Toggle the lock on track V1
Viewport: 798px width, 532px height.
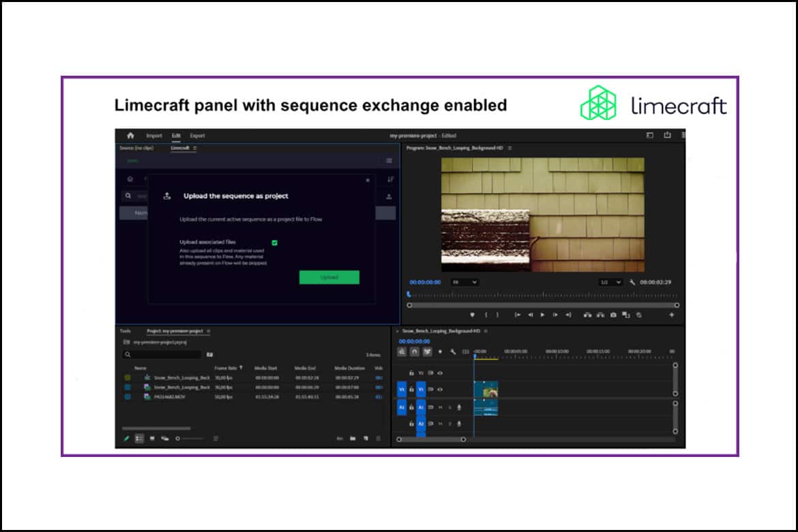411,389
